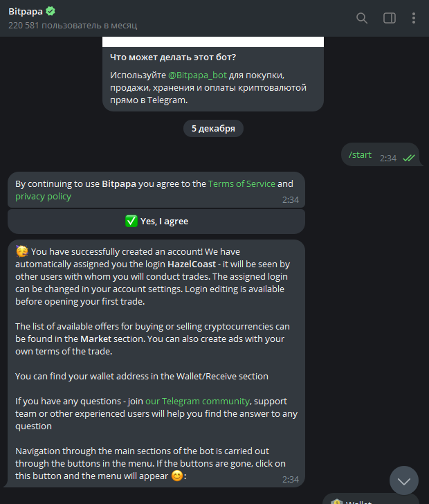Click the monthly users count subtitle
429x504 pixels.
(73, 25)
